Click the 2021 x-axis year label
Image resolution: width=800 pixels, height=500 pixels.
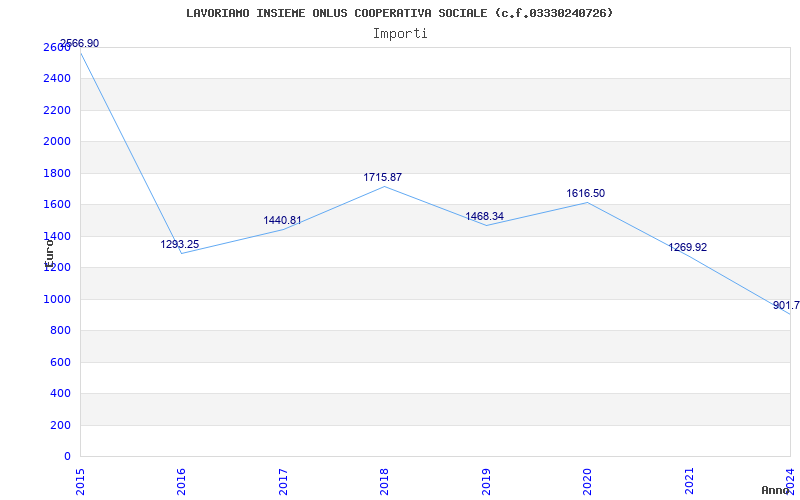tap(688, 480)
